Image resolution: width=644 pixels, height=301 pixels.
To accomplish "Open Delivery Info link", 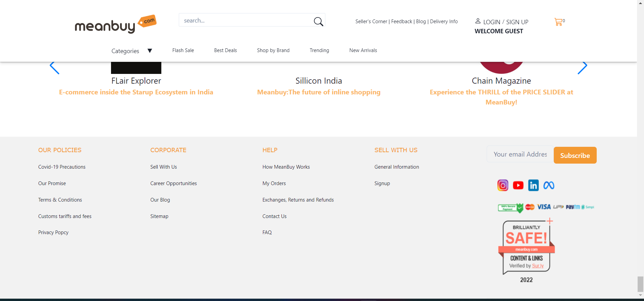I will click(444, 21).
